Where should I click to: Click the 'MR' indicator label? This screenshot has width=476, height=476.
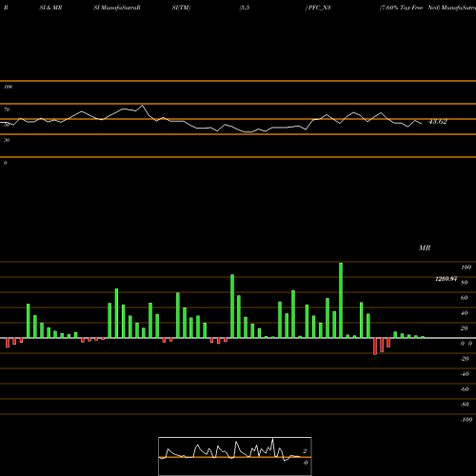pyautogui.click(x=425, y=248)
